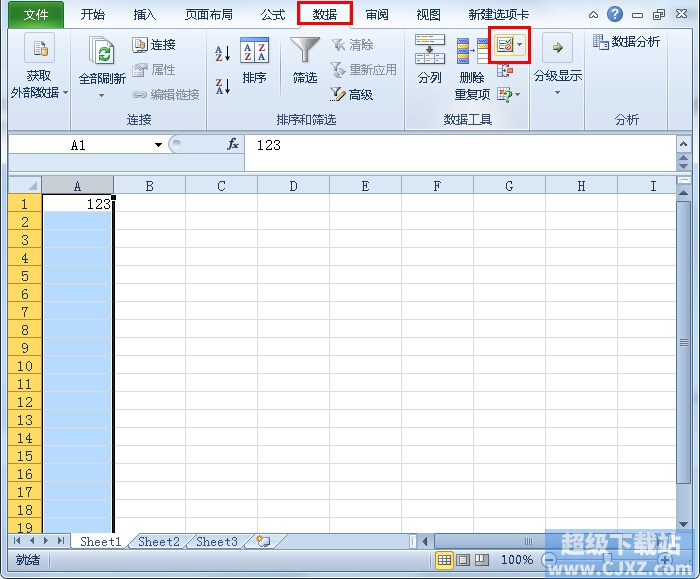The width and height of the screenshot is (700, 579).
Task: Open the File tab
Action: pos(36,15)
